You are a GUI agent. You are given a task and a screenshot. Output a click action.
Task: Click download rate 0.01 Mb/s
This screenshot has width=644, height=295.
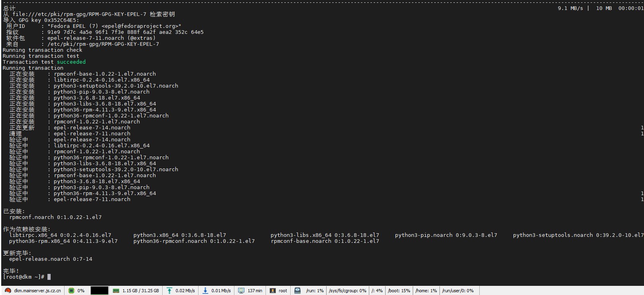pyautogui.click(x=221, y=291)
